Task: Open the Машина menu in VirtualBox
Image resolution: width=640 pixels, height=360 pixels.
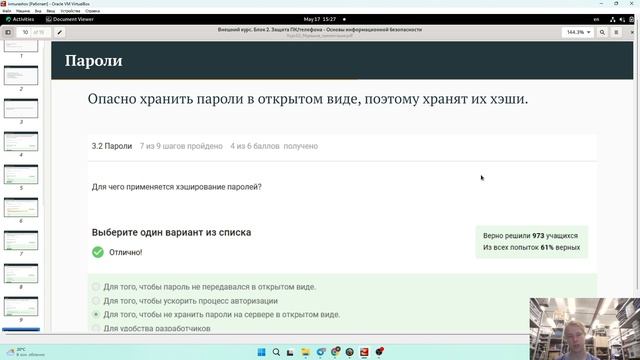Action: tap(22, 11)
